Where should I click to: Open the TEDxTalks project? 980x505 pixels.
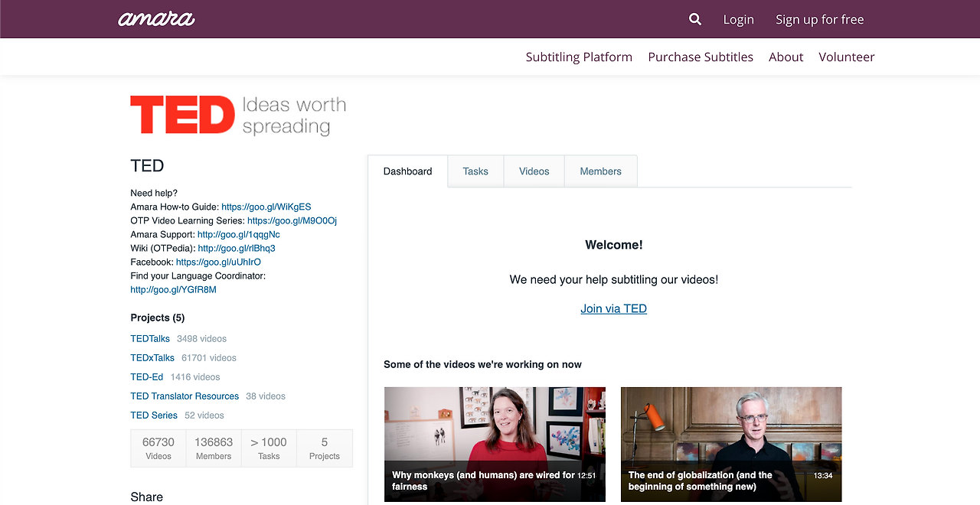pyautogui.click(x=152, y=357)
